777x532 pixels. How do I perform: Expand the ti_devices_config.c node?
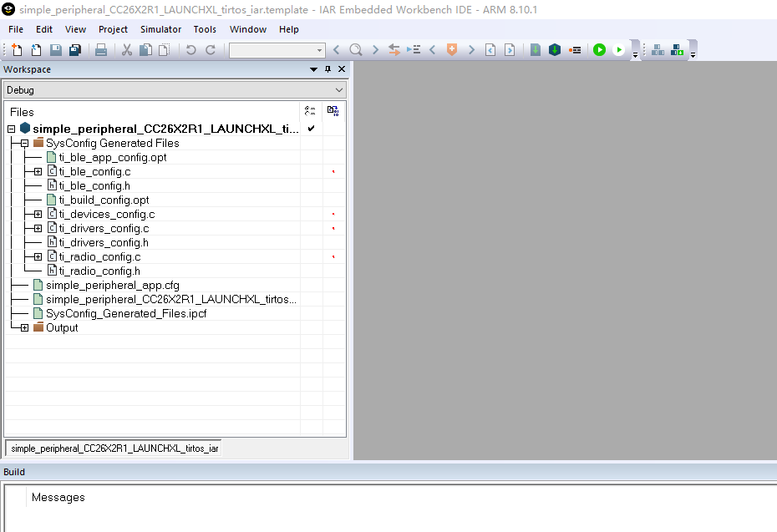pos(38,215)
